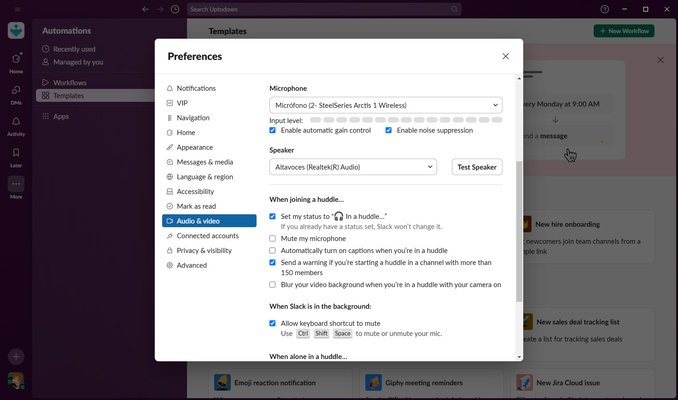Open Accessibility preferences
The image size is (678, 400).
pyautogui.click(x=209, y=191)
